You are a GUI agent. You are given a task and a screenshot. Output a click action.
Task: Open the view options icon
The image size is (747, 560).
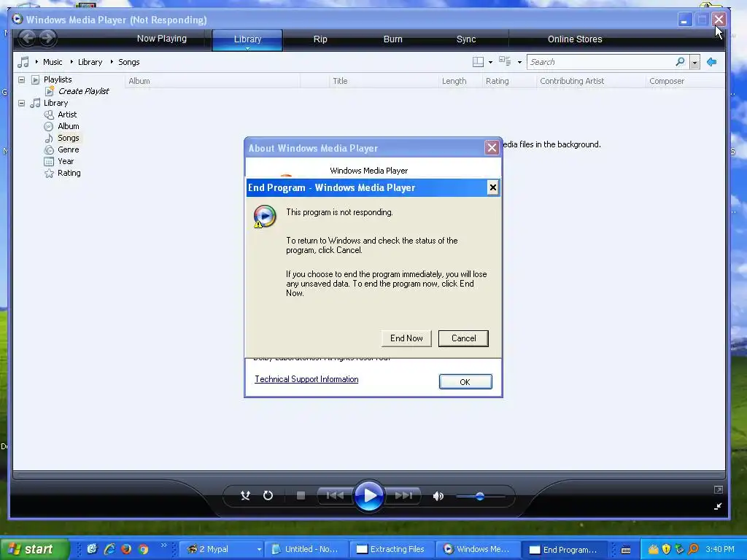(505, 61)
